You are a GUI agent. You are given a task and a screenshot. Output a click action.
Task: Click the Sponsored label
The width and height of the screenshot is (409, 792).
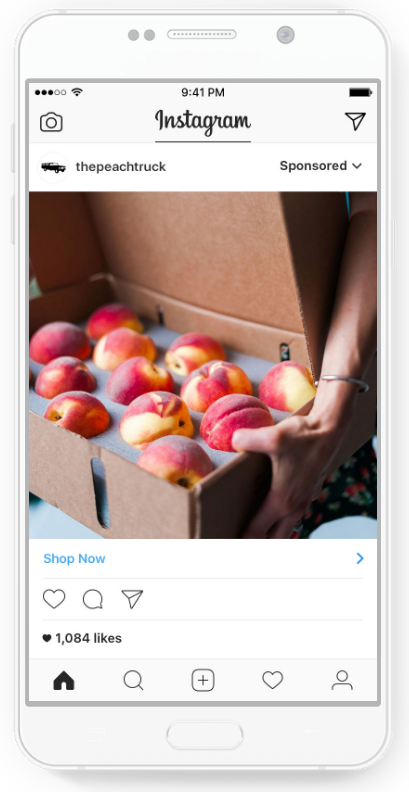click(313, 166)
